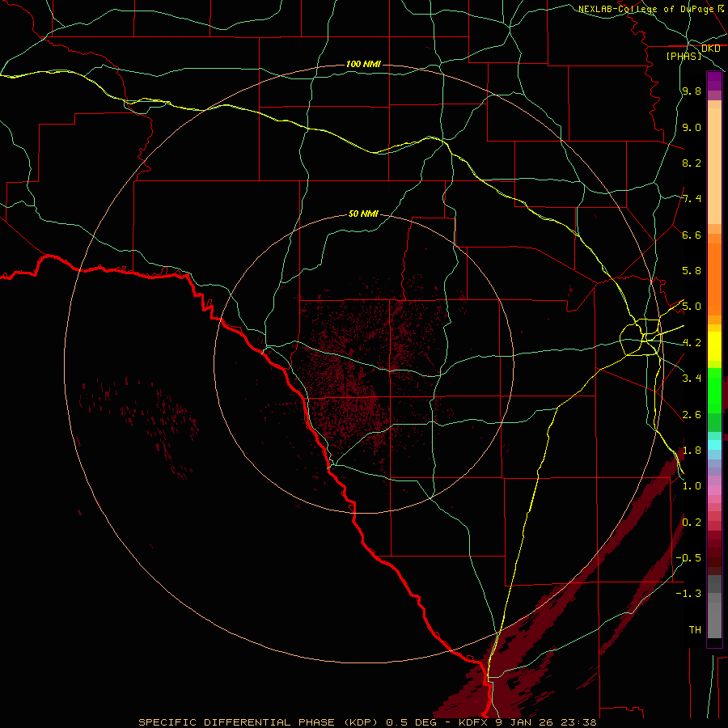
Task: Pick the gray color bar segment near TH
Action: (714, 620)
